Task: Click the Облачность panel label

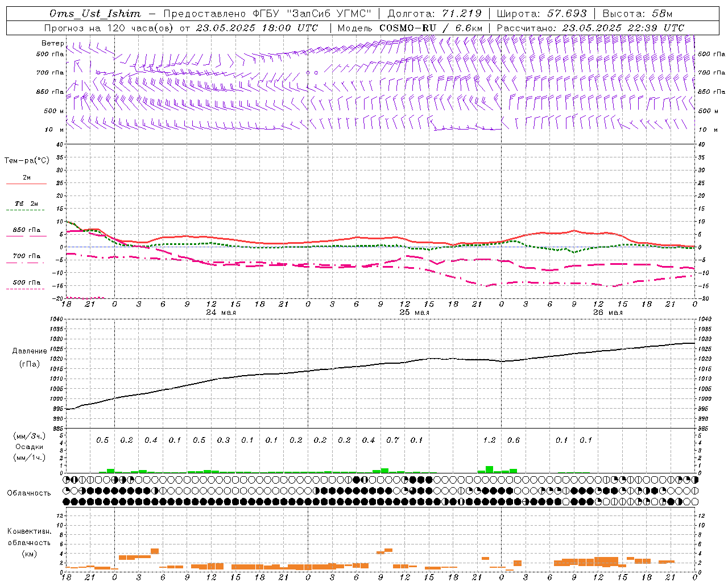Action: (x=29, y=493)
